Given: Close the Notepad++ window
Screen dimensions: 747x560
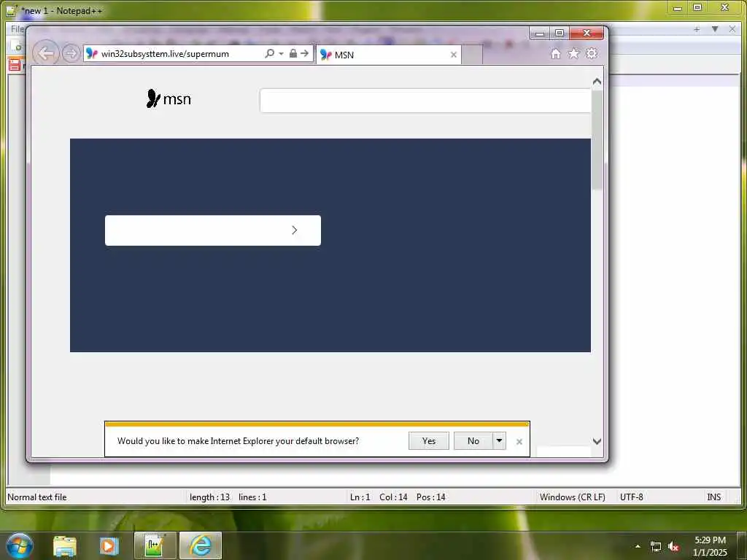Looking at the screenshot, I should tap(724, 7).
